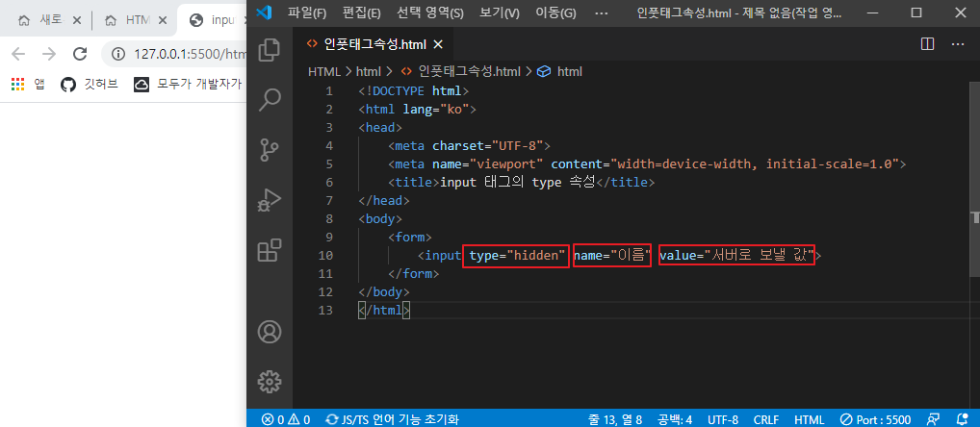
Task: Change end of line sequence CRLF
Action: (x=766, y=419)
